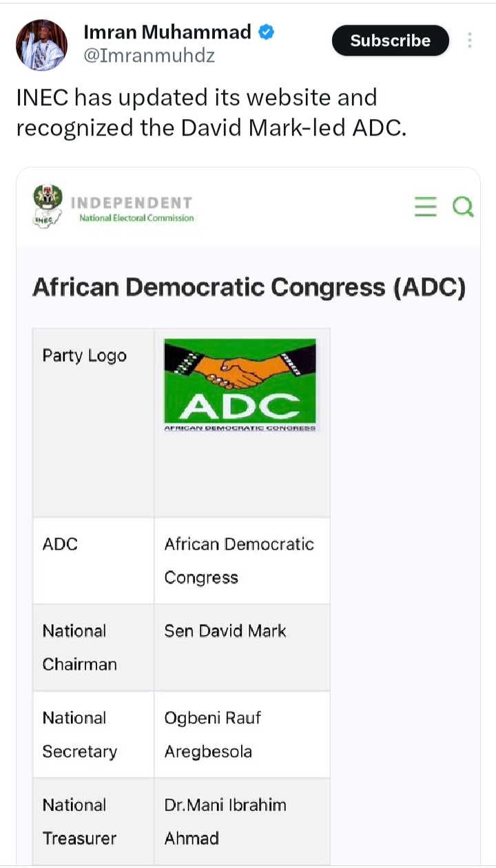Tap the blue verified badge
496x868 pixels.
tap(267, 32)
